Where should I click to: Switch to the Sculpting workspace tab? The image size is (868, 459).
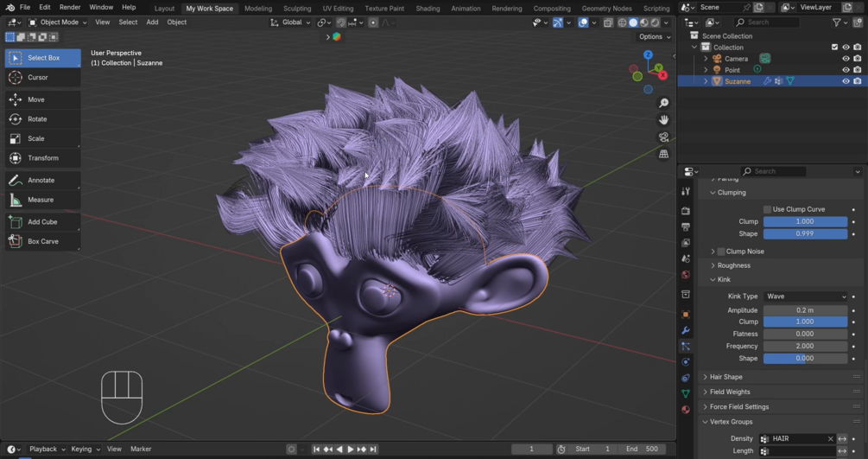tap(297, 9)
